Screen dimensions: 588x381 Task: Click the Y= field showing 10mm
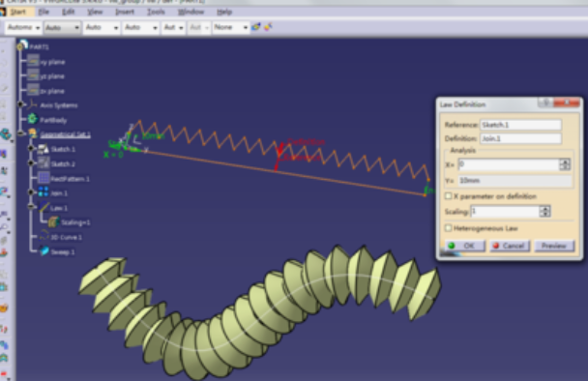click(x=515, y=181)
